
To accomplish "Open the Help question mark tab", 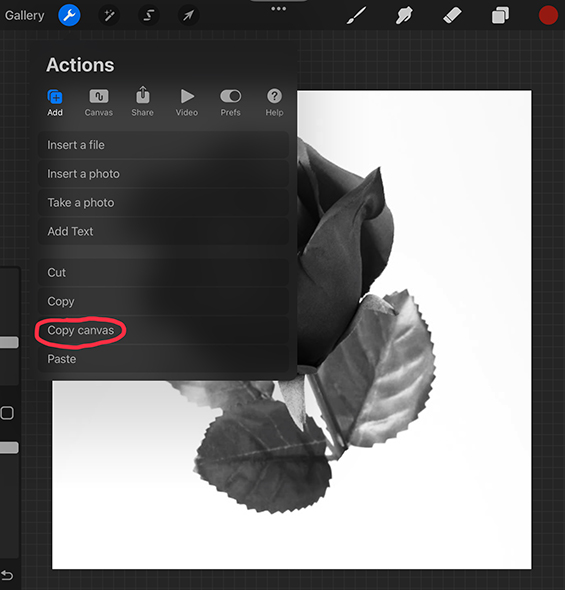I will click(x=275, y=103).
